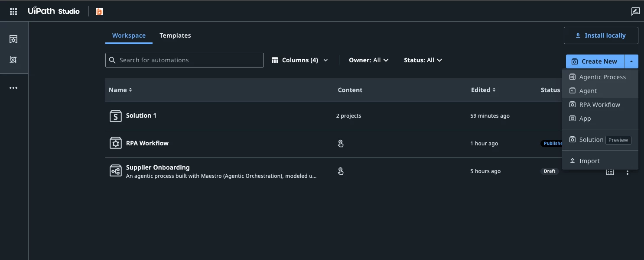
Task: Click the Published status badge
Action: [x=551, y=143]
